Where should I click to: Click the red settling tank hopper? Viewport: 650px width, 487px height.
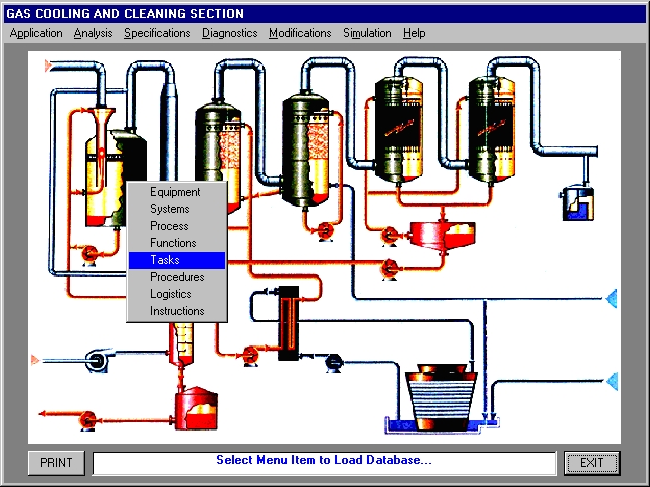coord(442,235)
